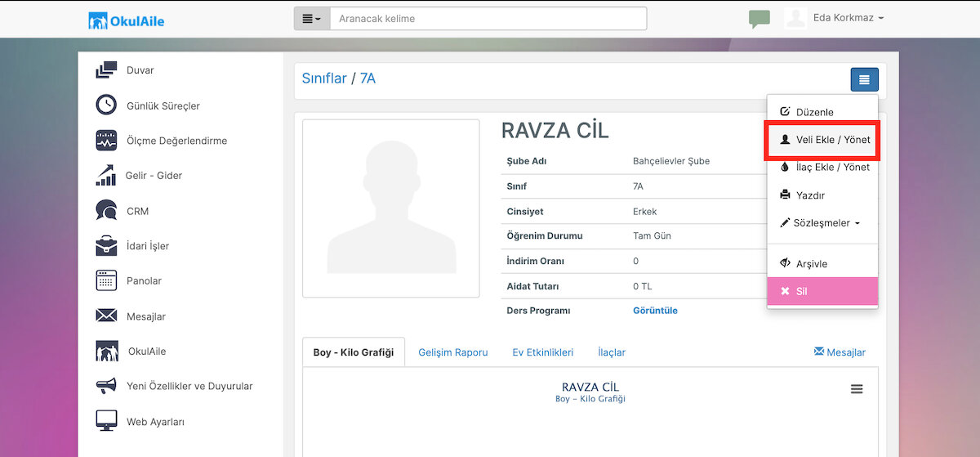This screenshot has width=980, height=457.
Task: Open Günlük Süreçler in the sidebar
Action: tap(163, 105)
